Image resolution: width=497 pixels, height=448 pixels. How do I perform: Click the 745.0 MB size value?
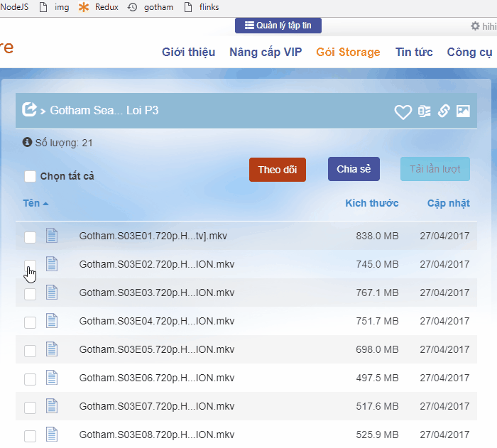coord(377,264)
